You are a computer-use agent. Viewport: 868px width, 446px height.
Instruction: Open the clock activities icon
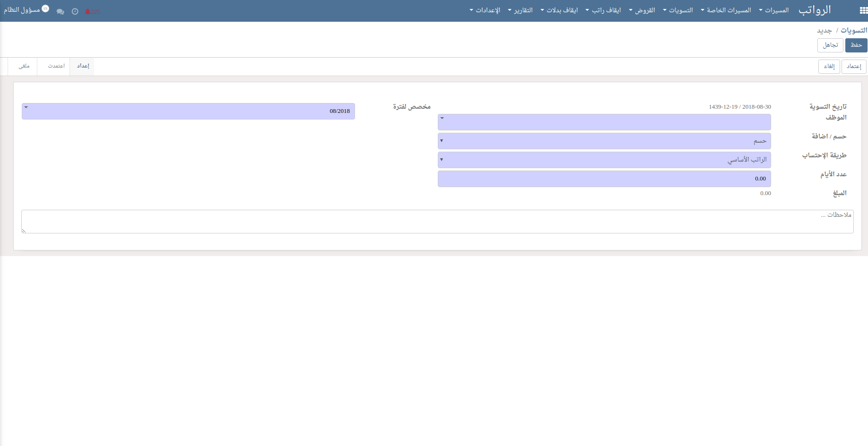75,12
